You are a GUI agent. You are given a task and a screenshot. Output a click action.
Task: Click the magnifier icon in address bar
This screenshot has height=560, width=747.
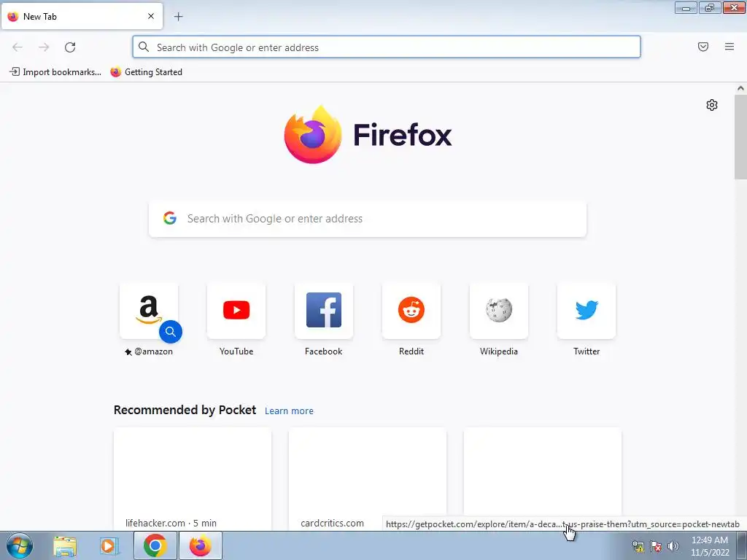point(144,47)
